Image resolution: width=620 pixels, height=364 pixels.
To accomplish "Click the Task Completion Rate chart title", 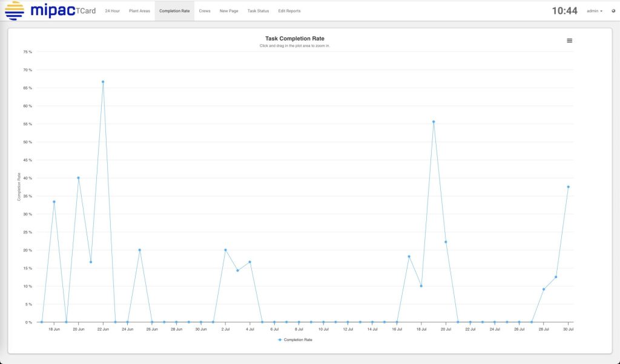I will pyautogui.click(x=294, y=39).
